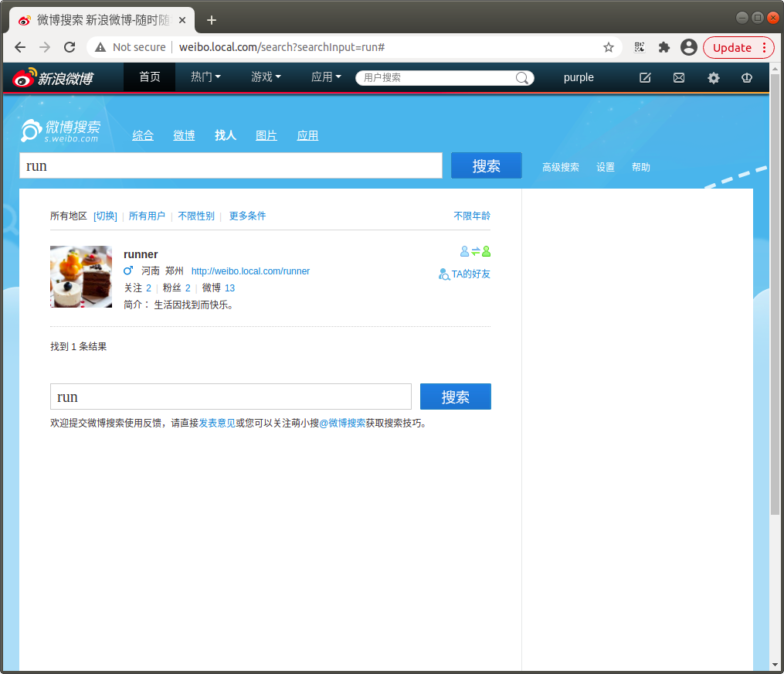Image resolution: width=784 pixels, height=674 pixels.
Task: Click the magnifier icon in user search
Action: click(522, 77)
